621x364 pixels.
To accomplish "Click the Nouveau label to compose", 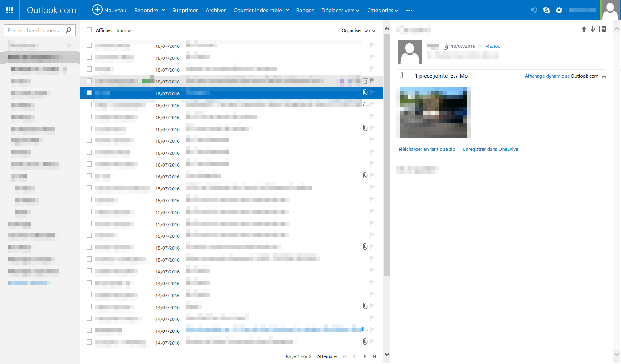I will coord(115,10).
